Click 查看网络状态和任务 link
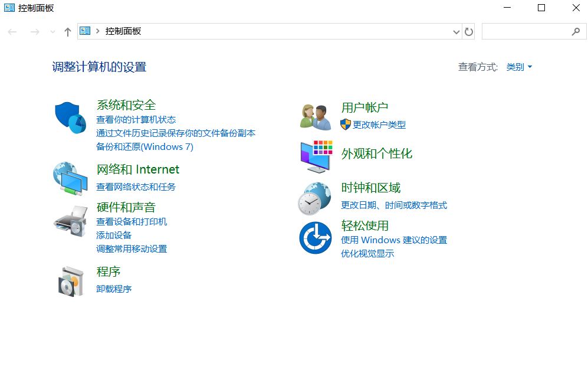588x386 pixels. pos(136,187)
